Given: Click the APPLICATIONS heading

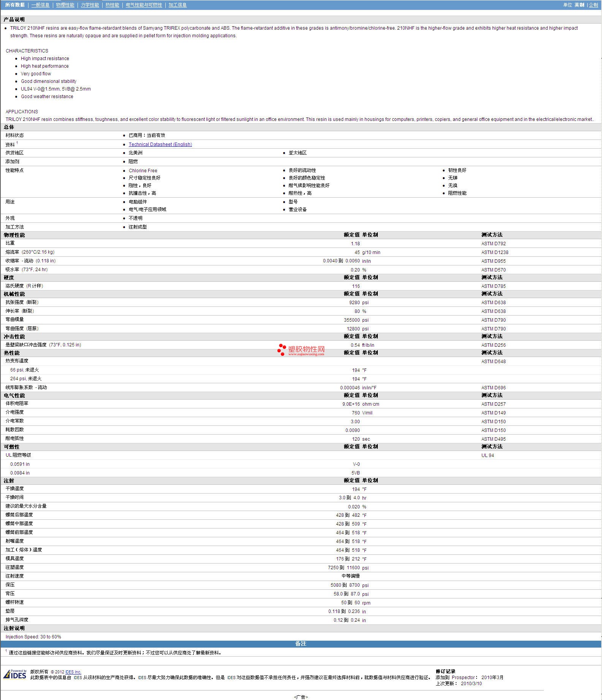Looking at the screenshot, I should pos(22,112).
